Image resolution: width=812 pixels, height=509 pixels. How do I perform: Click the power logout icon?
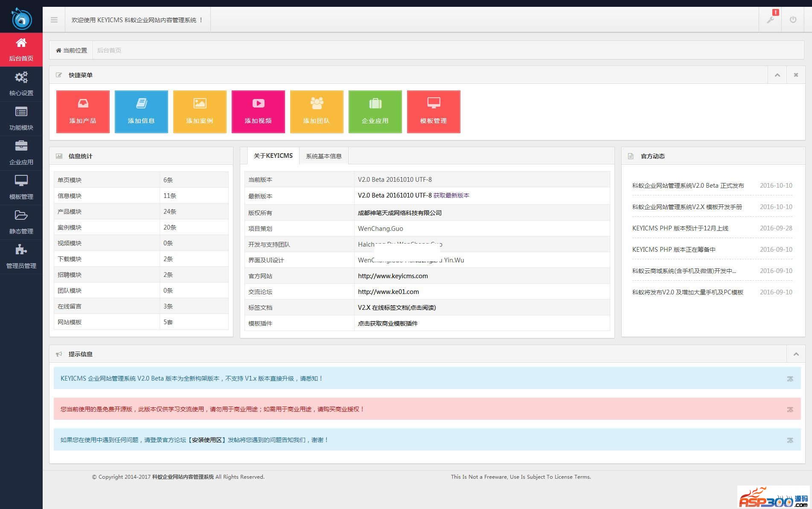pos(793,20)
